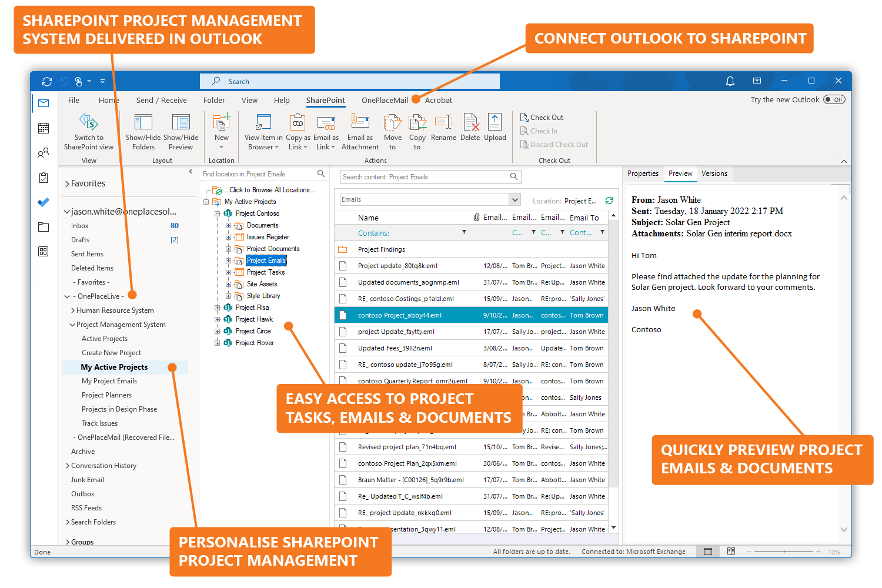Open the File menu
Viewport: 882px width, 588px height.
tap(73, 101)
